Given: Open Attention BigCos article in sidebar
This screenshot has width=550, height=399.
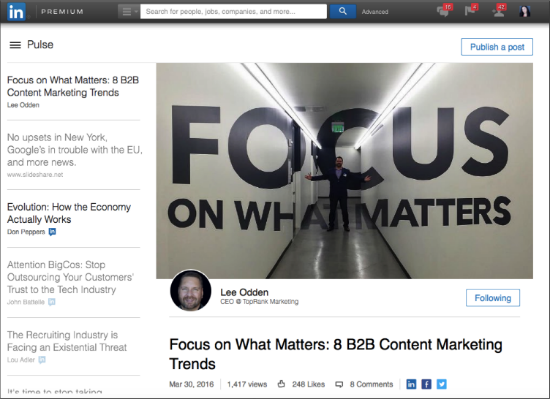Looking at the screenshot, I should 70,277.
